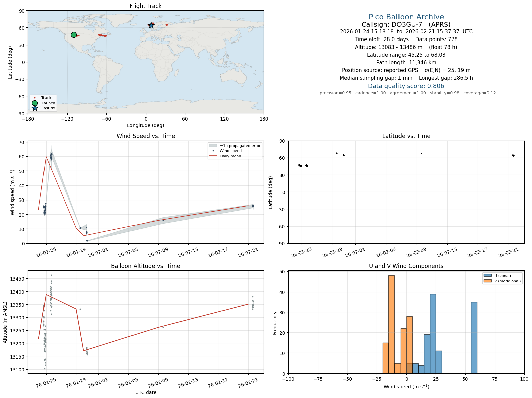Click the "Frequency" axis label
Screen dimensions: 532x398
(275, 323)
